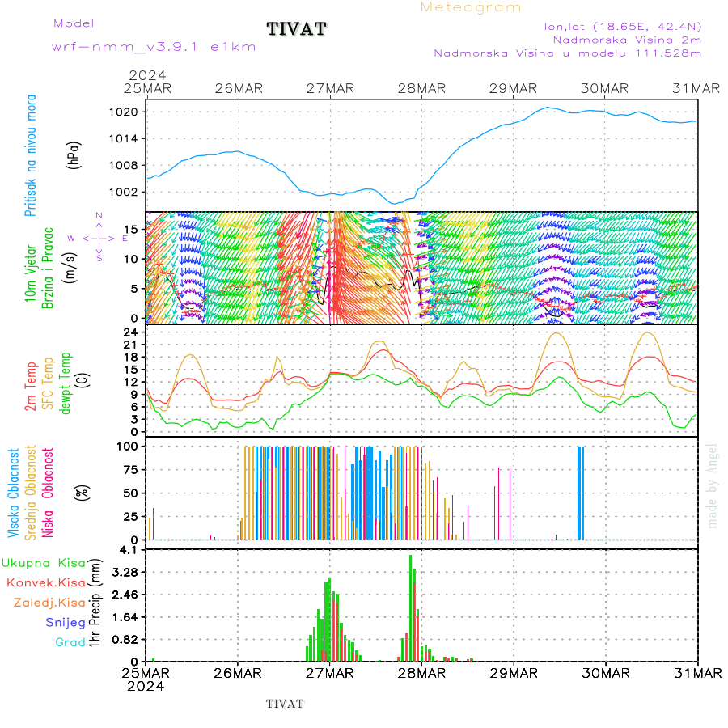The image size is (728, 728).
Task: Select the "24" temperature tick label
Action: pos(131,332)
